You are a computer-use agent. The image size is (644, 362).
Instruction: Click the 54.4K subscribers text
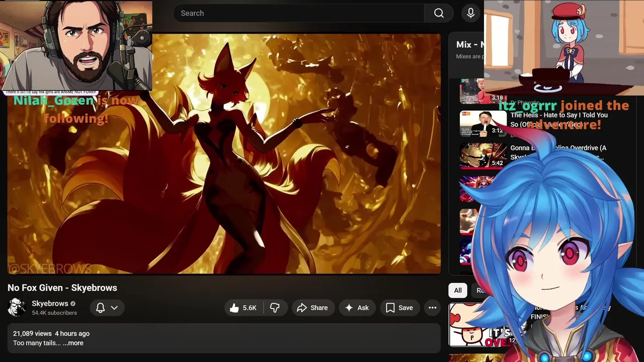click(54, 313)
